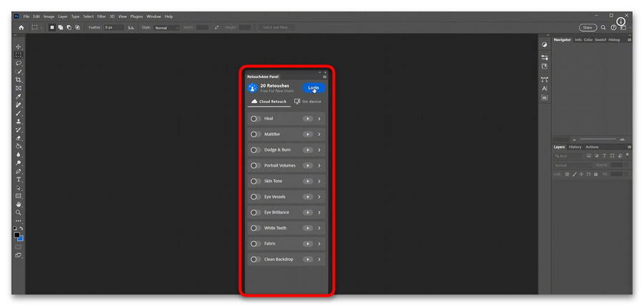This screenshot has width=644, height=306.
Task: Click the Navigator zoom slider
Action: click(x=598, y=139)
